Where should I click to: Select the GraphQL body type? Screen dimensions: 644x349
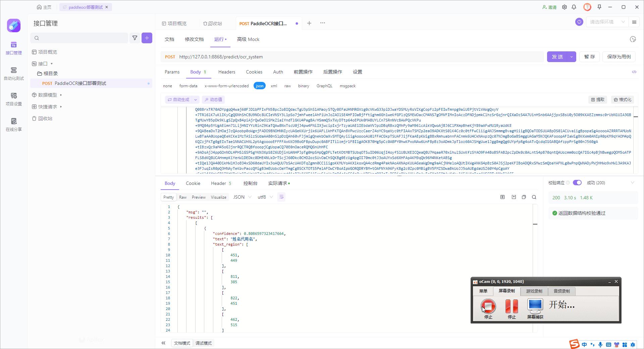pyautogui.click(x=324, y=86)
